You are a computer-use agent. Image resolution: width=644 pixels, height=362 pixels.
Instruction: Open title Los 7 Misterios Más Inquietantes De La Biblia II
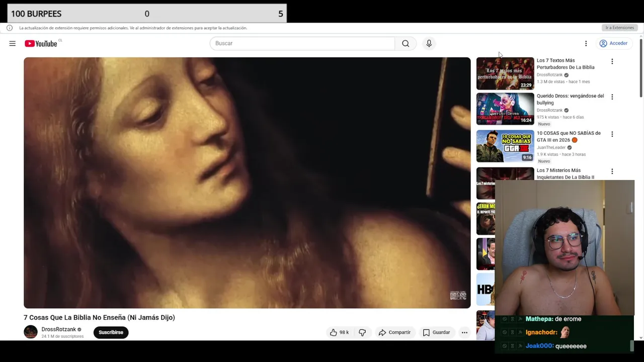point(566,173)
